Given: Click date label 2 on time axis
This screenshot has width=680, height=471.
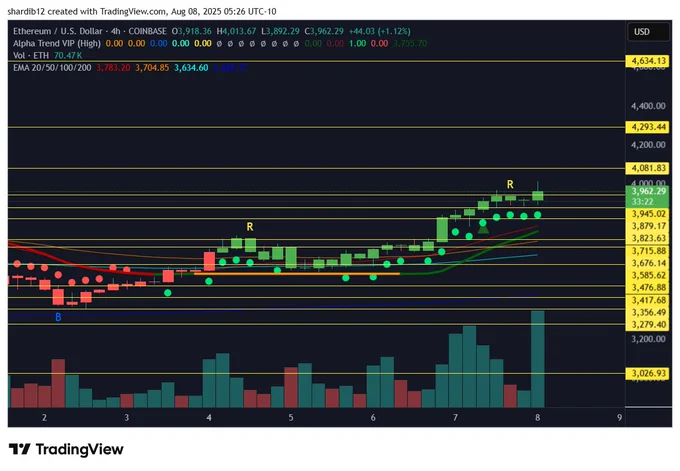Looking at the screenshot, I should tap(44, 418).
